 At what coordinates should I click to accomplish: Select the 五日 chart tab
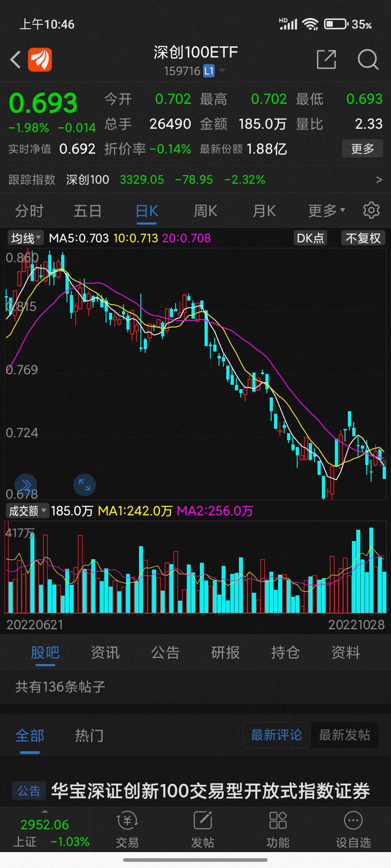tap(88, 210)
